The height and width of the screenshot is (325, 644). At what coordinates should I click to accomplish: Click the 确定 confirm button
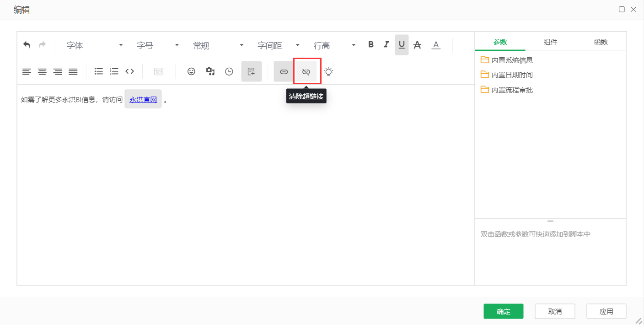coord(503,311)
